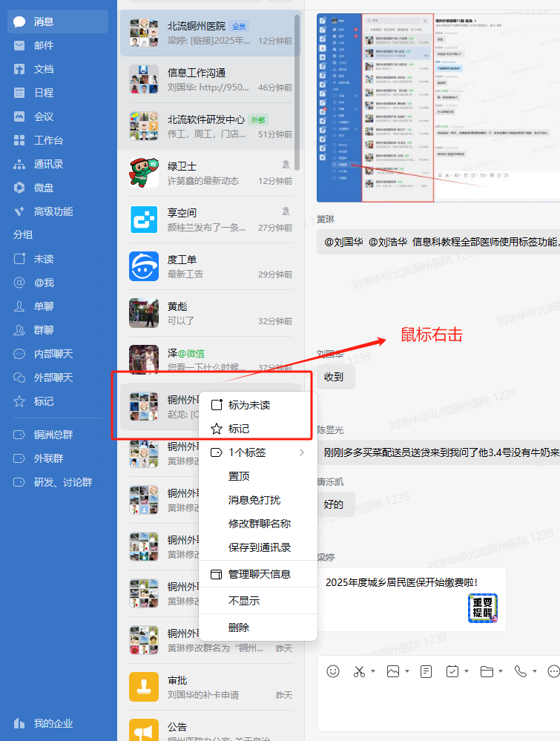Open the 黄彪 conversation

[x=211, y=314]
